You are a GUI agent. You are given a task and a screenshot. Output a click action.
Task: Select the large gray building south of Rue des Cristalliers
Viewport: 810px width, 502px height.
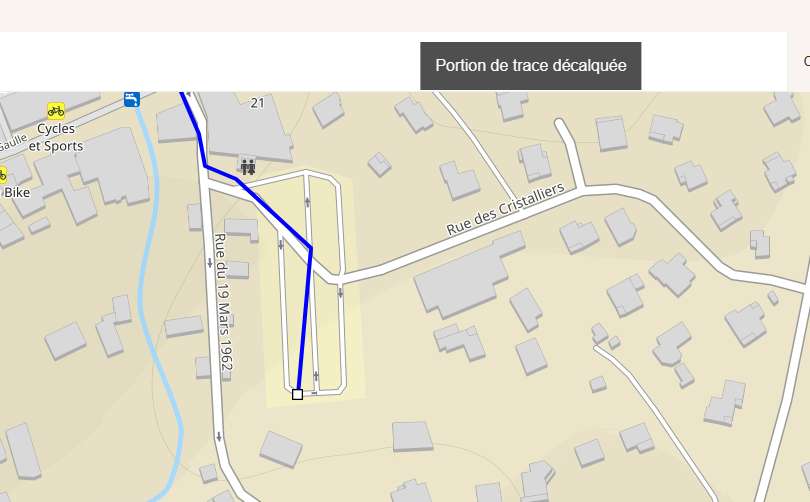(x=469, y=274)
